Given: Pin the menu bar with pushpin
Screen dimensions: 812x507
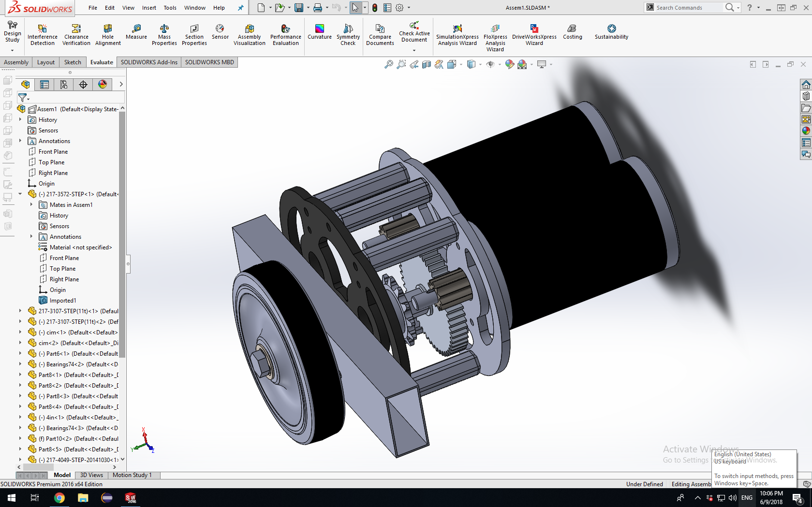Looking at the screenshot, I should tap(240, 8).
